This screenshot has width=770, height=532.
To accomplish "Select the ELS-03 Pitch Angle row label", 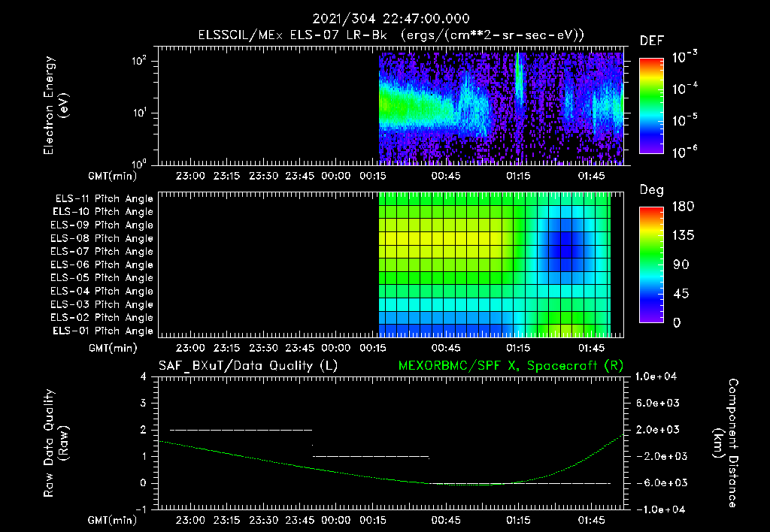I will [102, 305].
